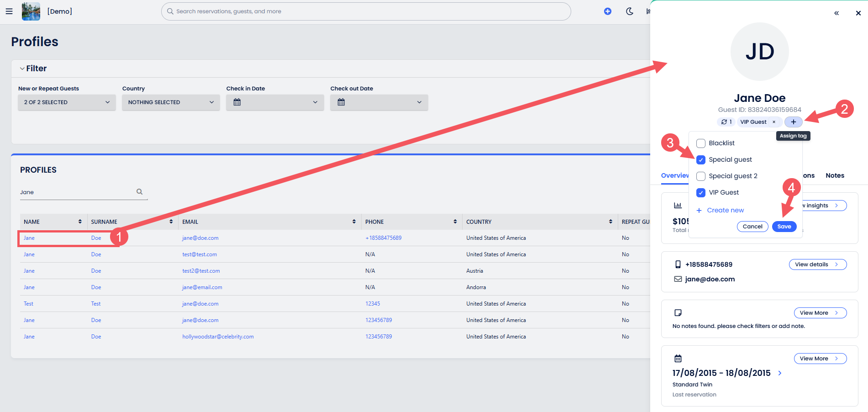Click the top search reservations field

[365, 11]
